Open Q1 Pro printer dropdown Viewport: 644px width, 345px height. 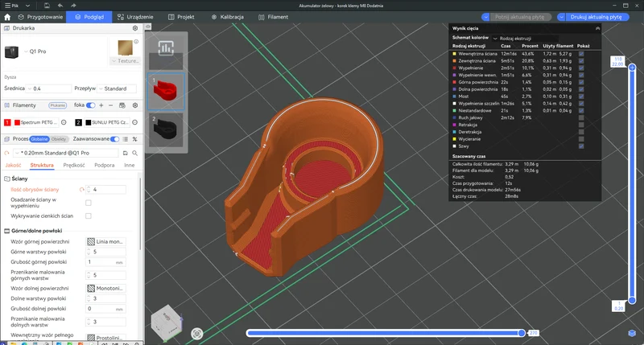tap(26, 51)
